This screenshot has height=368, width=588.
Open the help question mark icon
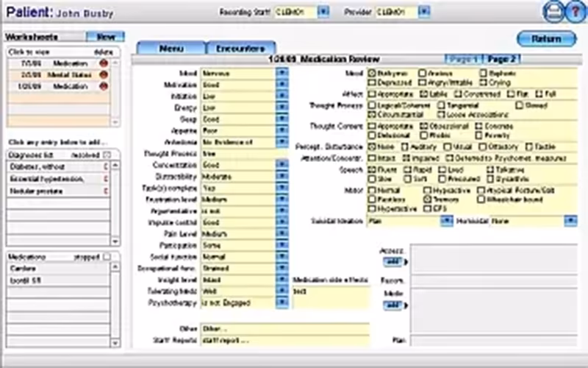(x=576, y=12)
